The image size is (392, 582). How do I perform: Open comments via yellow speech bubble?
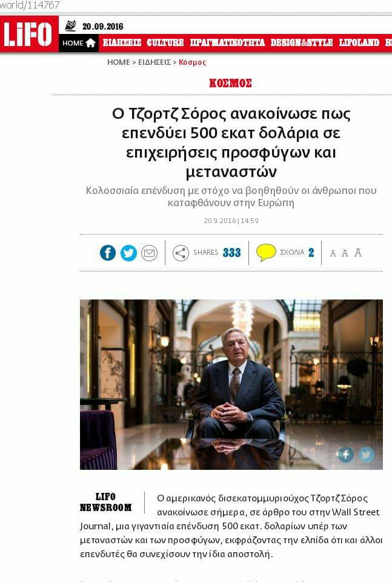tap(266, 252)
